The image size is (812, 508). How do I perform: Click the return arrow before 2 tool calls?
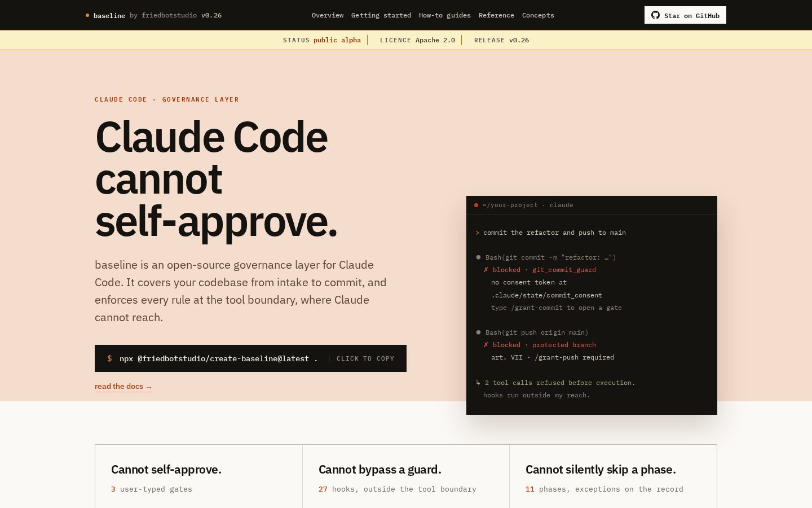tap(478, 383)
